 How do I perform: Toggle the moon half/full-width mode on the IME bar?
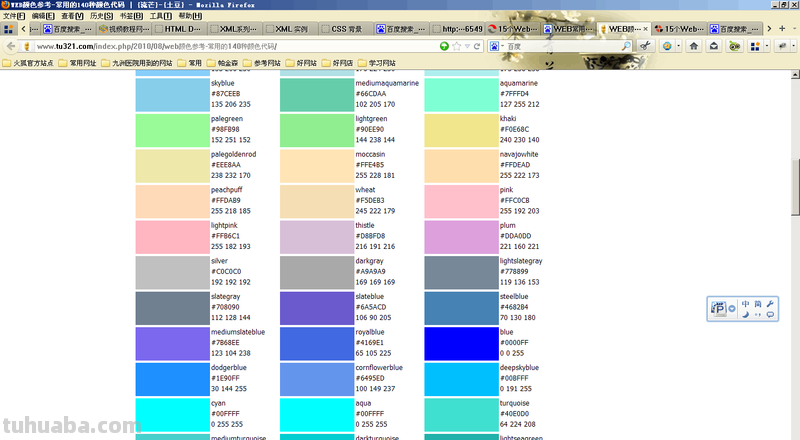745,315
